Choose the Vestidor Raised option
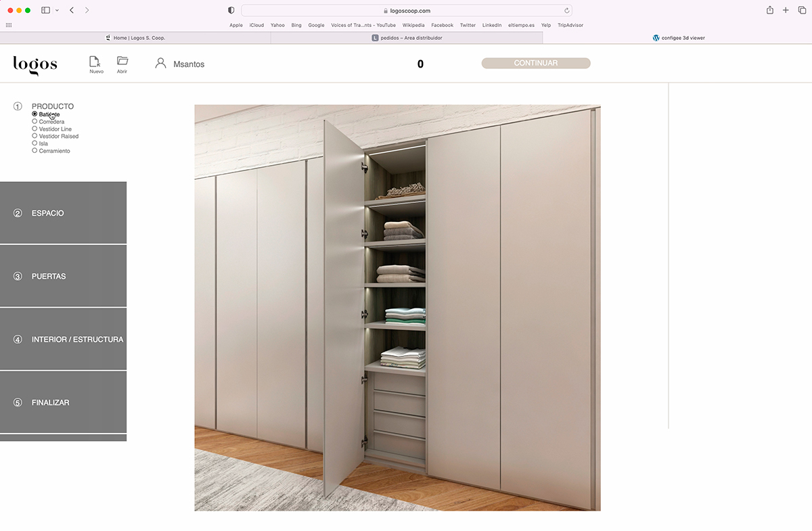 pos(55,136)
